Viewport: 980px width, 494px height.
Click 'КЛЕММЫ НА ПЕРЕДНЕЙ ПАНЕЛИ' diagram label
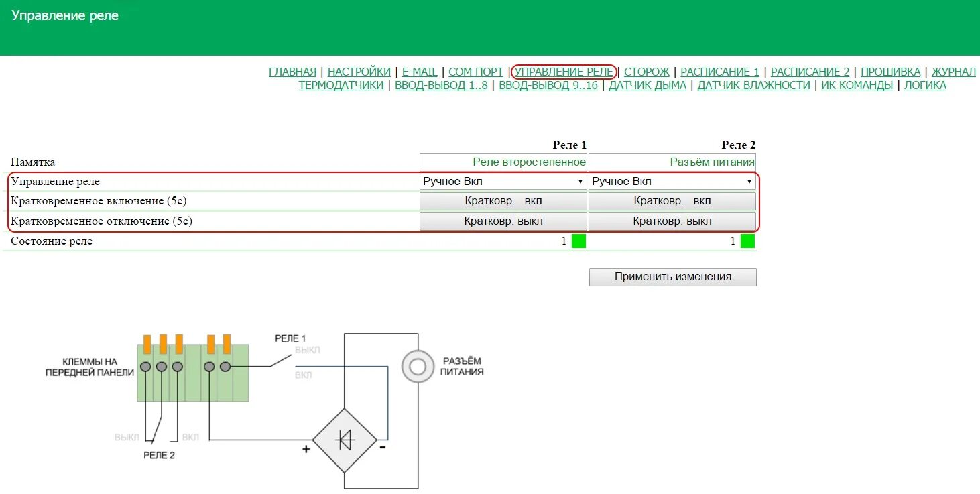coord(90,367)
